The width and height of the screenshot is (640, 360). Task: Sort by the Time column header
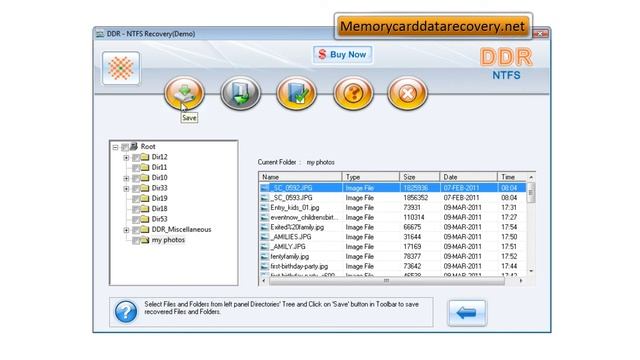(x=512, y=177)
